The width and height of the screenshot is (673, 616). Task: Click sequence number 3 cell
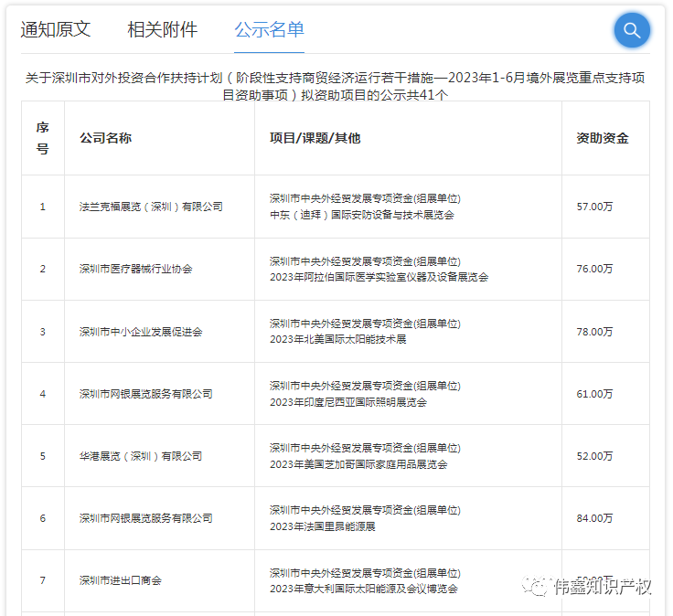click(x=42, y=332)
